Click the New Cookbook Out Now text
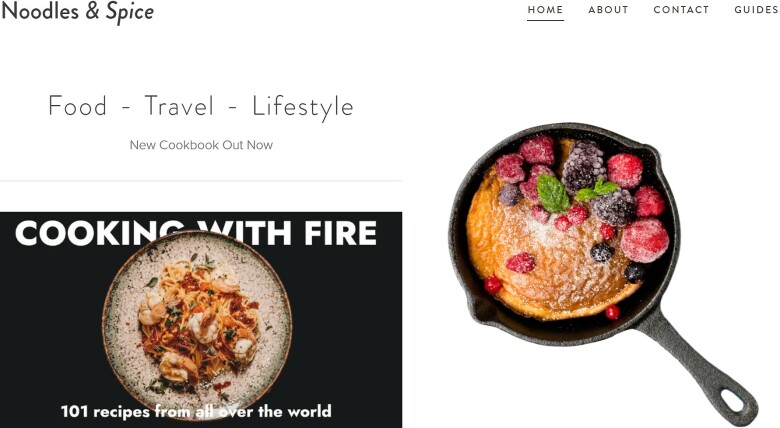 pyautogui.click(x=201, y=145)
